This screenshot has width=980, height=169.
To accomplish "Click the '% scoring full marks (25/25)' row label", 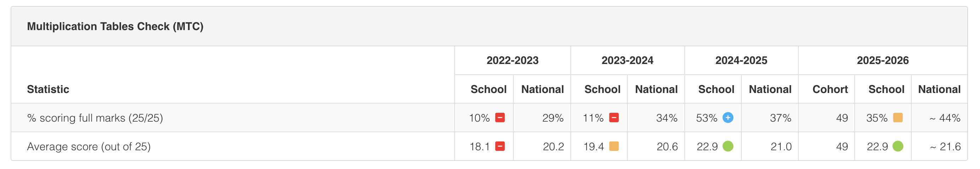I will [95, 118].
